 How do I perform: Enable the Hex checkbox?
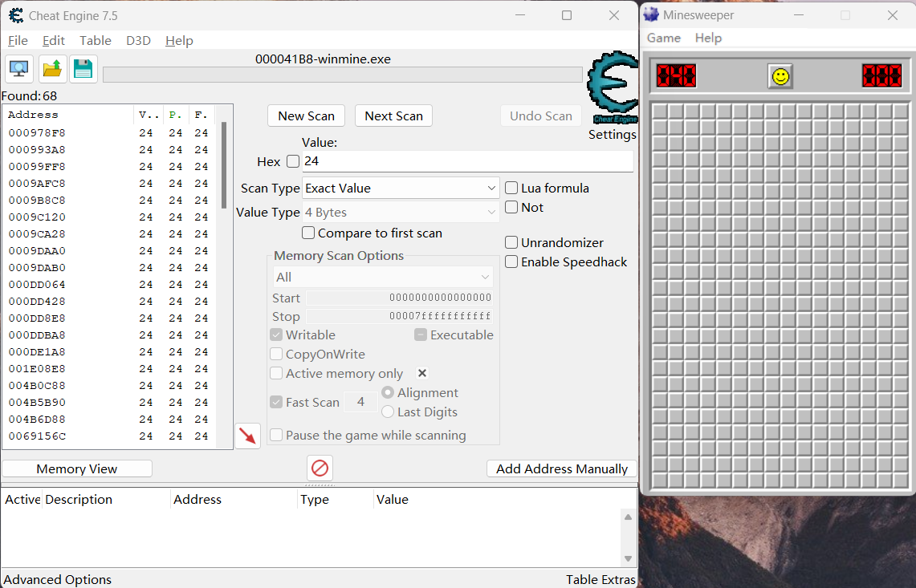293,161
